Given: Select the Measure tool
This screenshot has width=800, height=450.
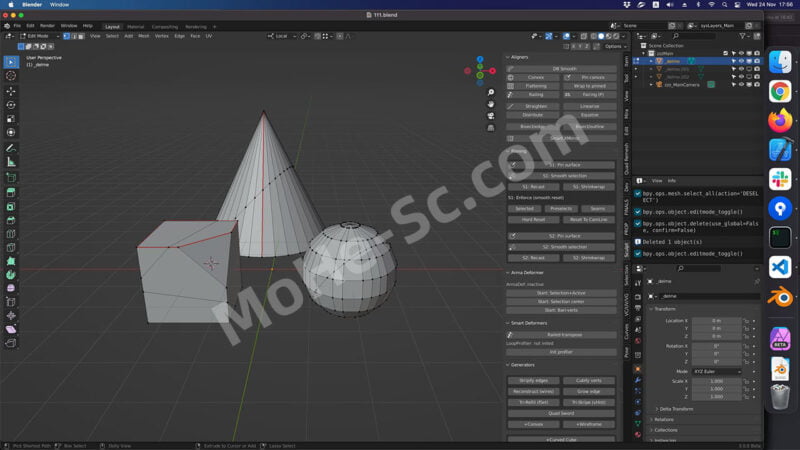Looking at the screenshot, I should coord(11,162).
